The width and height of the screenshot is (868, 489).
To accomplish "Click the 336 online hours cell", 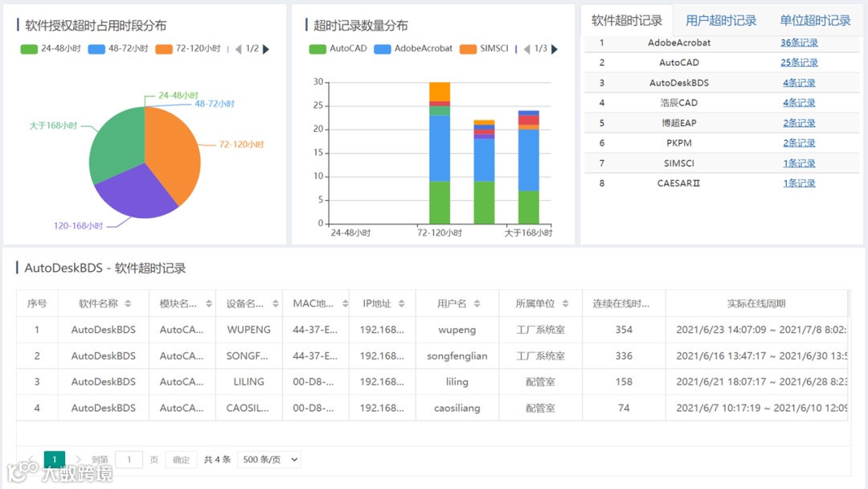I will [624, 355].
